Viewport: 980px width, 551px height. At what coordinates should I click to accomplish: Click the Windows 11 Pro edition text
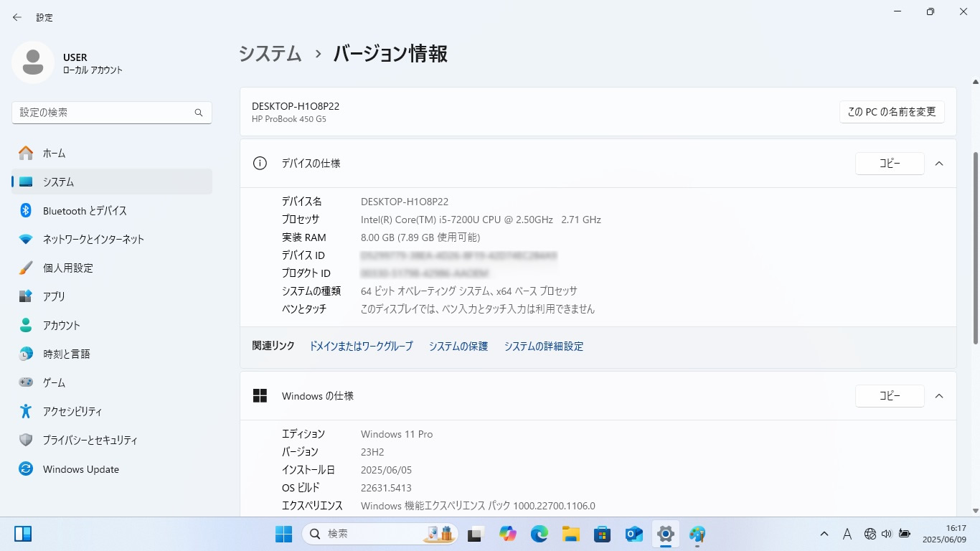coord(397,434)
